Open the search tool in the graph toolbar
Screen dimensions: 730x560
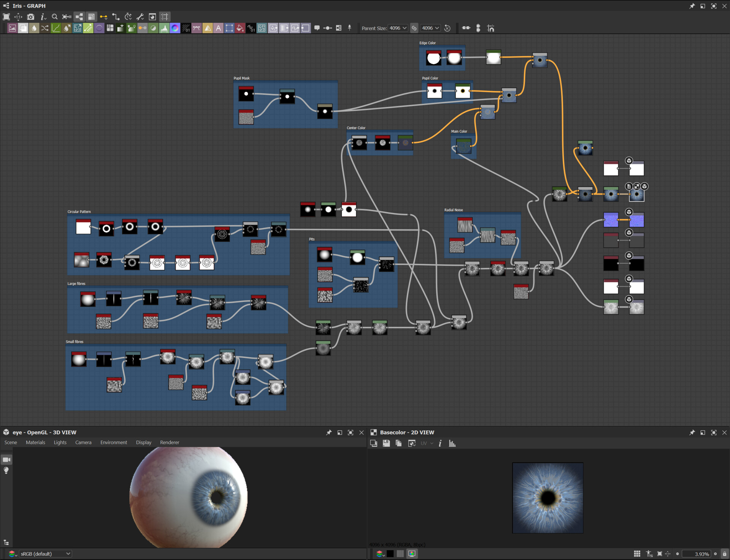(x=55, y=17)
